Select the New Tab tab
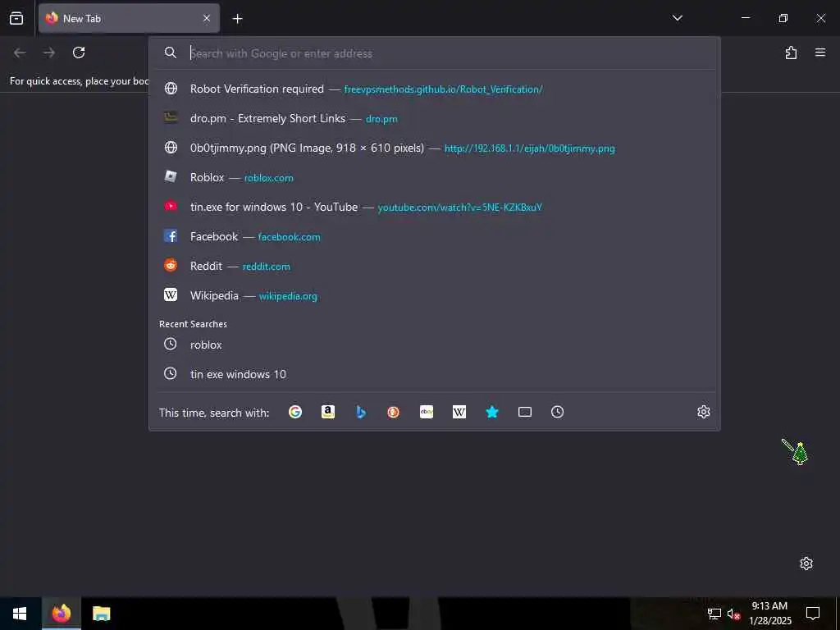 click(x=129, y=18)
